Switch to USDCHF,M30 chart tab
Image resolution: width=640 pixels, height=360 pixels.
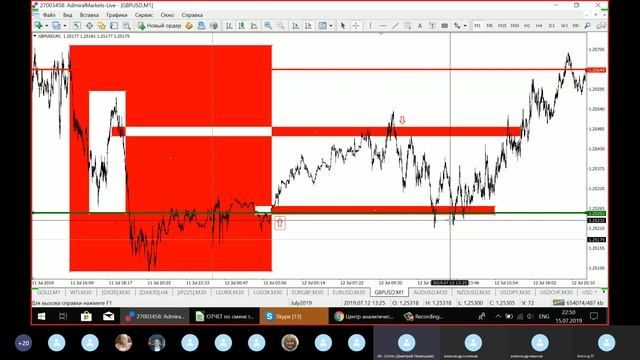click(556, 292)
